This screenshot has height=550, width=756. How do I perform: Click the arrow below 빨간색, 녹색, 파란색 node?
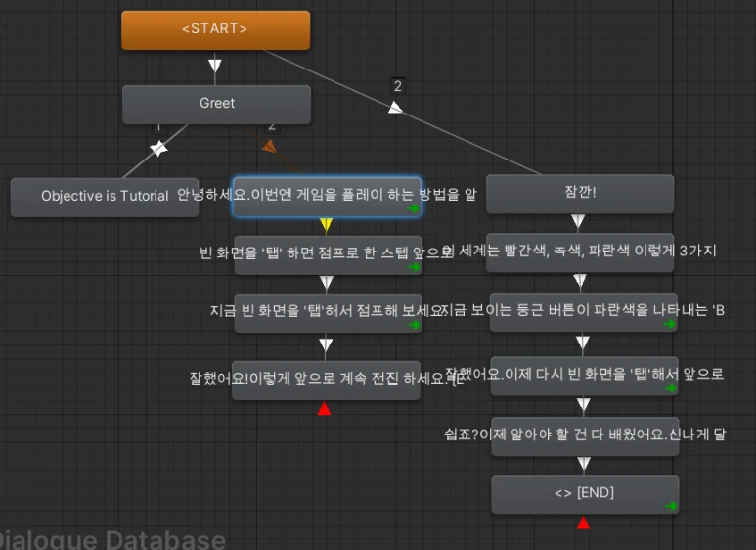tap(580, 280)
